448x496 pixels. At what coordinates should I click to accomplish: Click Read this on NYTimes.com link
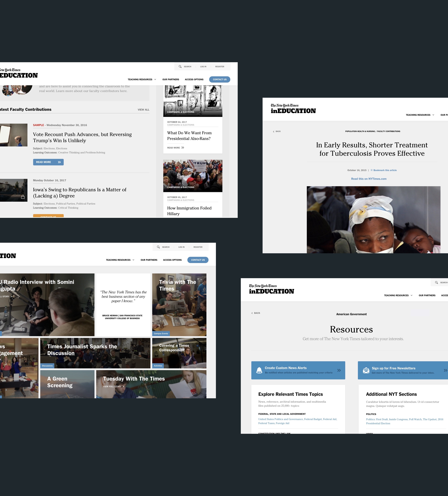[x=369, y=179]
